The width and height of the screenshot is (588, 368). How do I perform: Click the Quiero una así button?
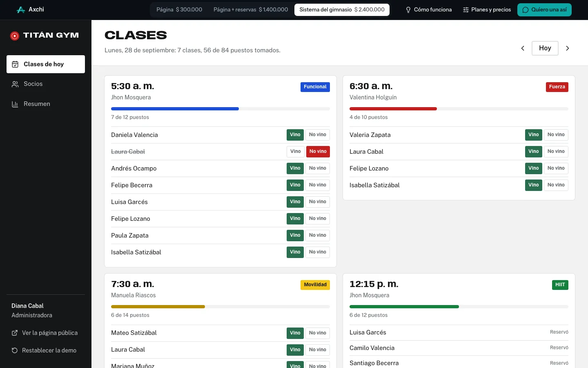tap(544, 10)
